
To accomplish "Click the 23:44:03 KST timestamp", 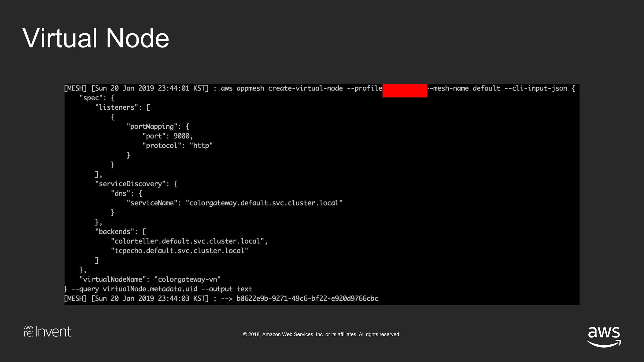I will pos(183,299).
